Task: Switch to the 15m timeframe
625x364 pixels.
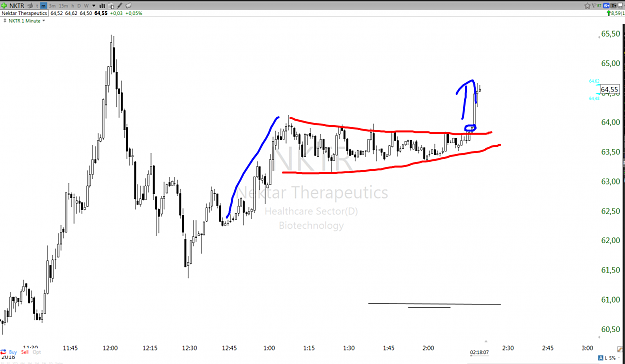Action: (x=63, y=6)
